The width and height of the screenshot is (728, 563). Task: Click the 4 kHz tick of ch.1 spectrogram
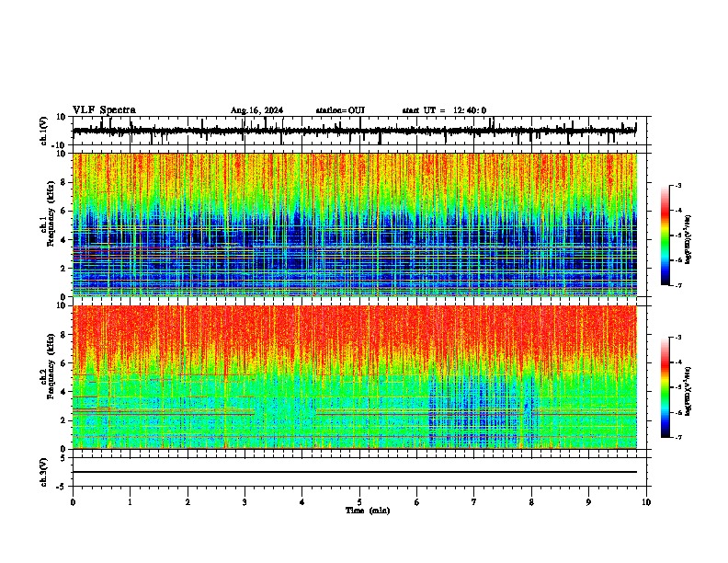(x=63, y=240)
